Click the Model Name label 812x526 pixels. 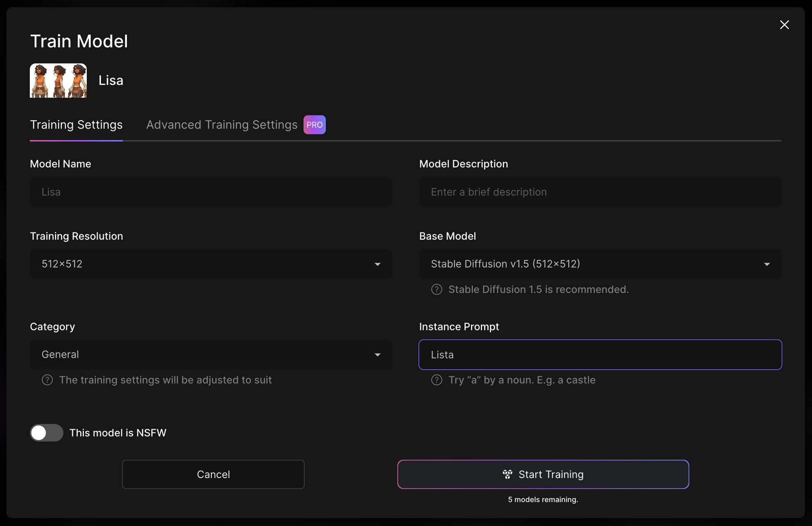pos(60,164)
